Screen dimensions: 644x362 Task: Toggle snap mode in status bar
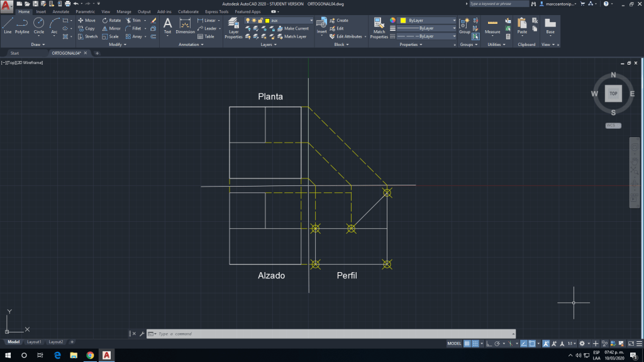click(477, 344)
